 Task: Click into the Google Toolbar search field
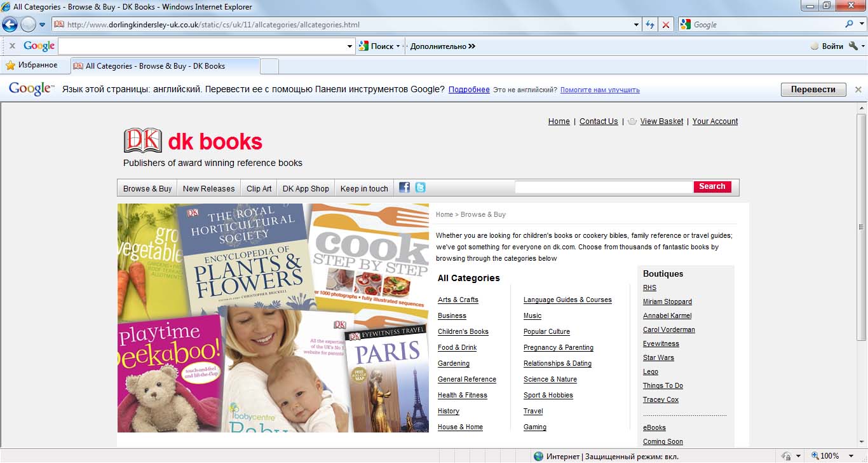[x=202, y=46]
